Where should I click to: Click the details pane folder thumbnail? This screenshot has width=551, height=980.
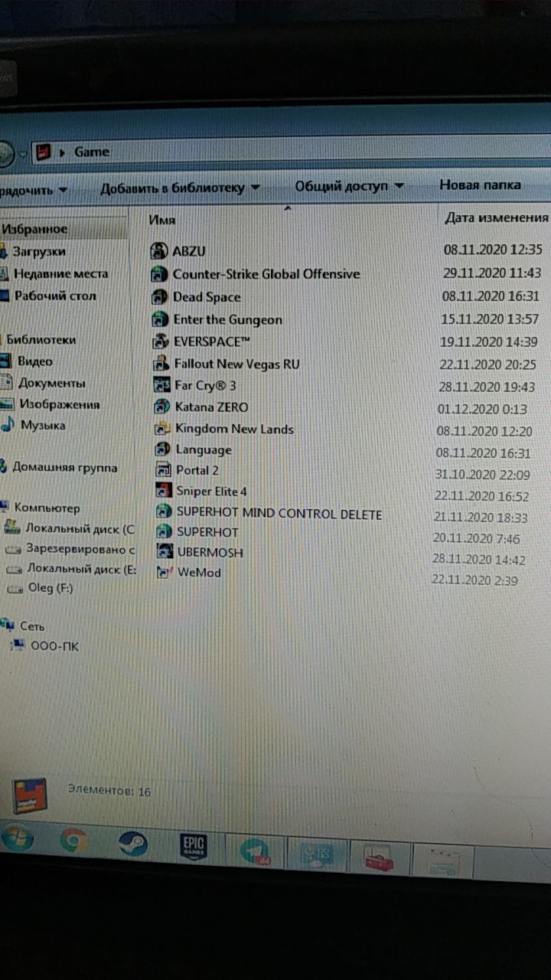pyautogui.click(x=30, y=795)
